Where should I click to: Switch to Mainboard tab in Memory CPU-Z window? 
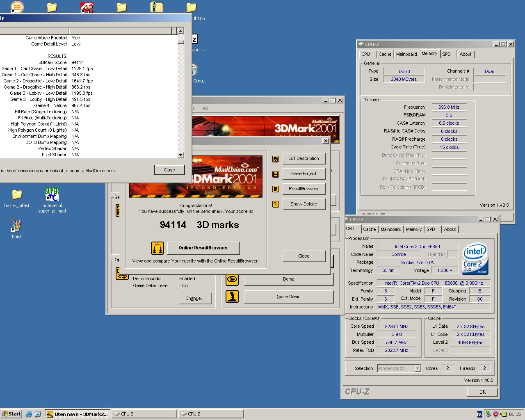[x=406, y=54]
